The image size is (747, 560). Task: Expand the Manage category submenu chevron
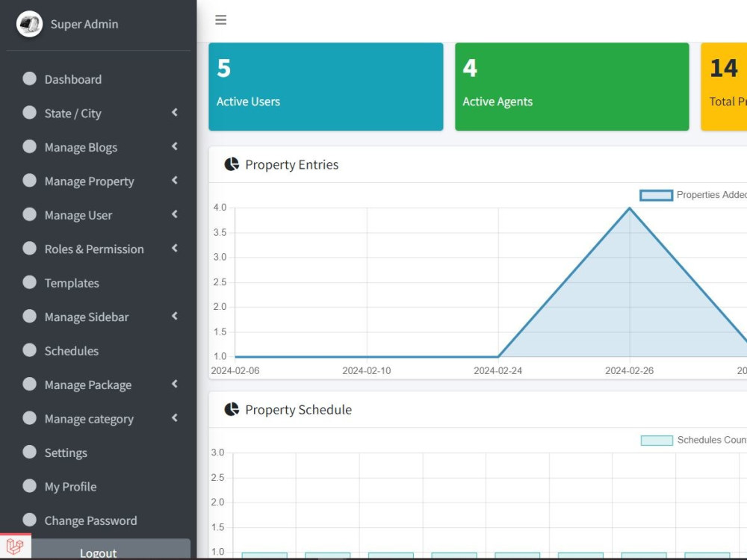[x=175, y=418]
